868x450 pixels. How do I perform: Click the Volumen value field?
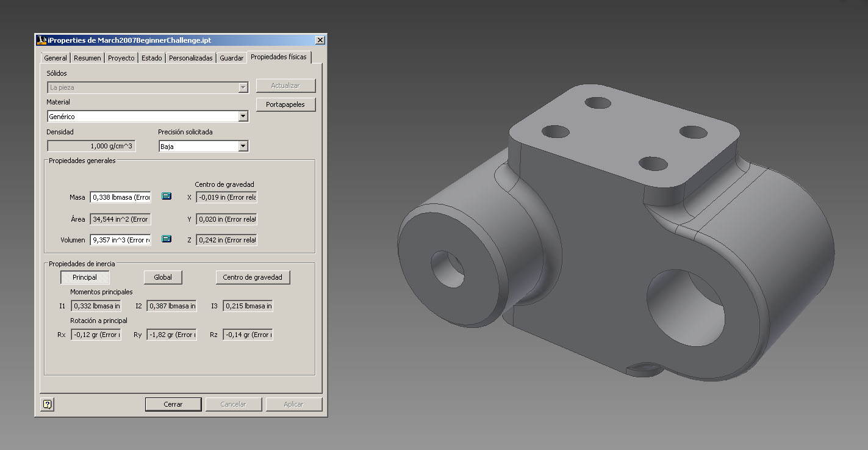point(120,240)
